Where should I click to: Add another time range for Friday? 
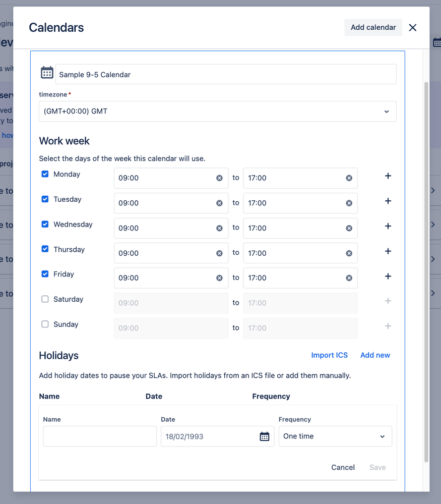[388, 276]
